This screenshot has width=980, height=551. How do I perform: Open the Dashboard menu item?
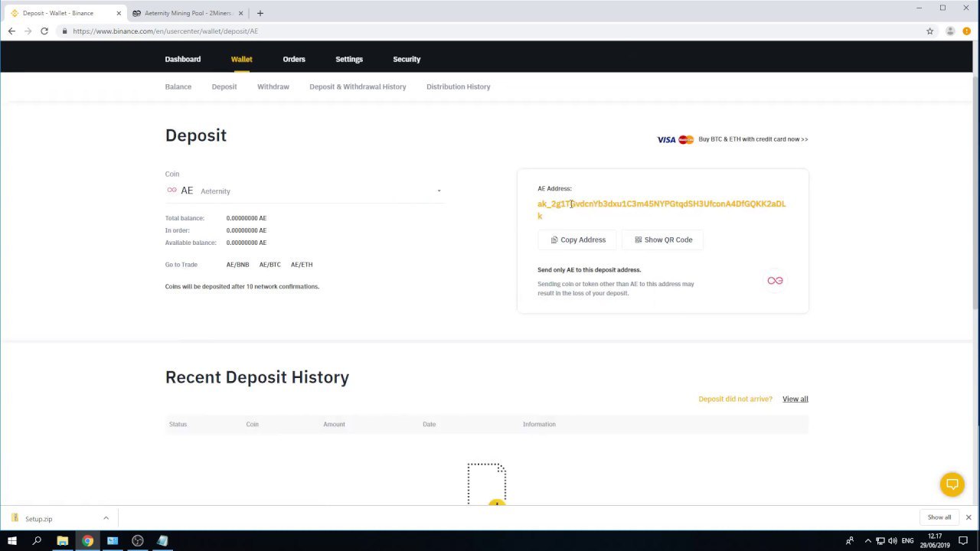(183, 59)
